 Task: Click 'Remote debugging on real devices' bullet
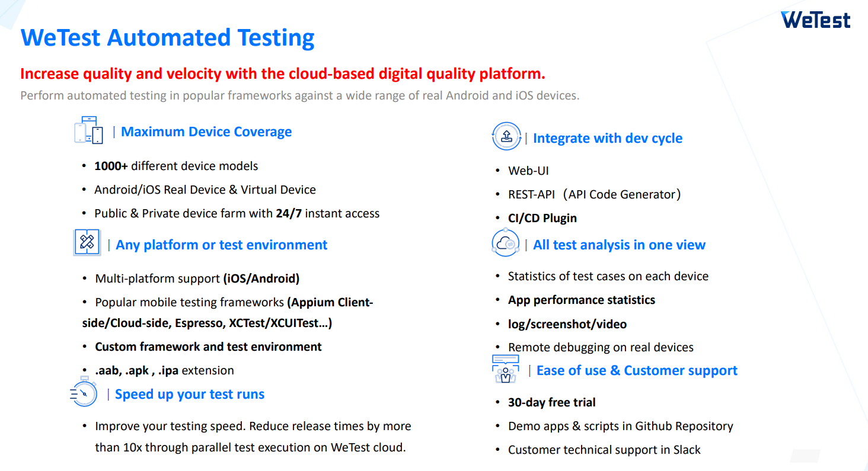tap(601, 347)
